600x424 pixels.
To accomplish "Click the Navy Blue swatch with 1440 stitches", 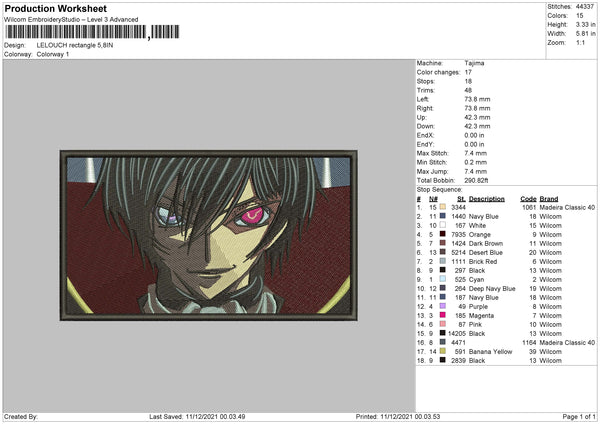I will click(x=443, y=216).
